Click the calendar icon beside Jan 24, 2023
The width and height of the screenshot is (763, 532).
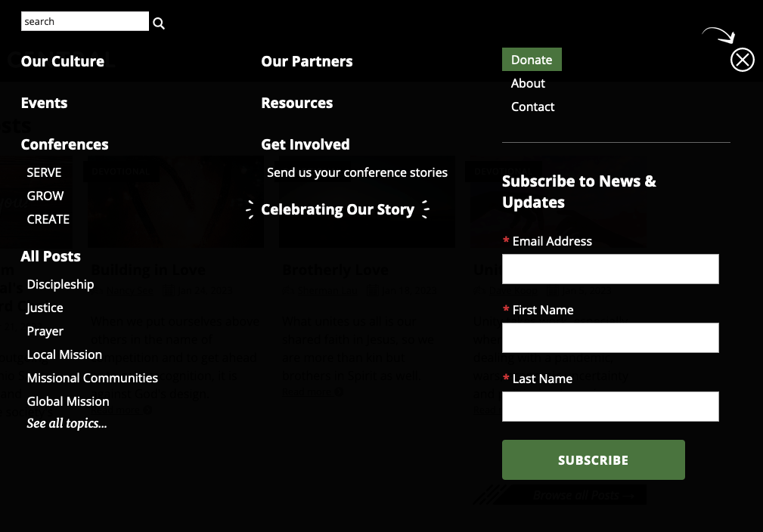click(x=169, y=292)
